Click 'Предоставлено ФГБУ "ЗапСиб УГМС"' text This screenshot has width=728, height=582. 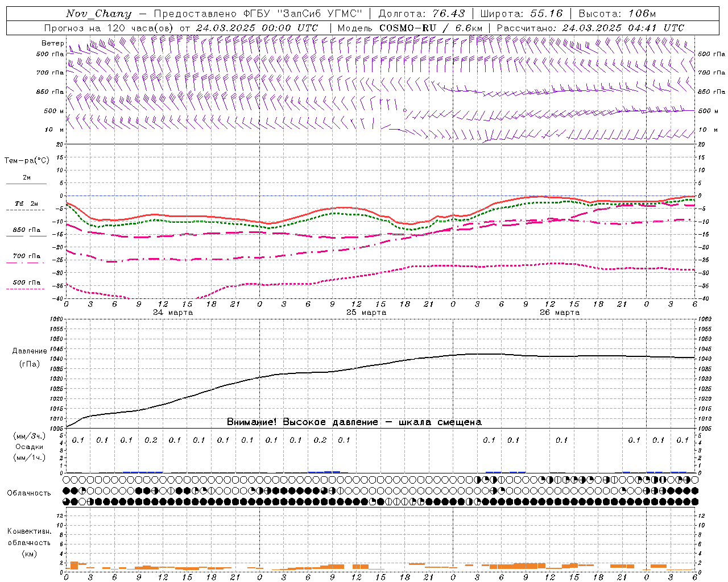tap(258, 14)
